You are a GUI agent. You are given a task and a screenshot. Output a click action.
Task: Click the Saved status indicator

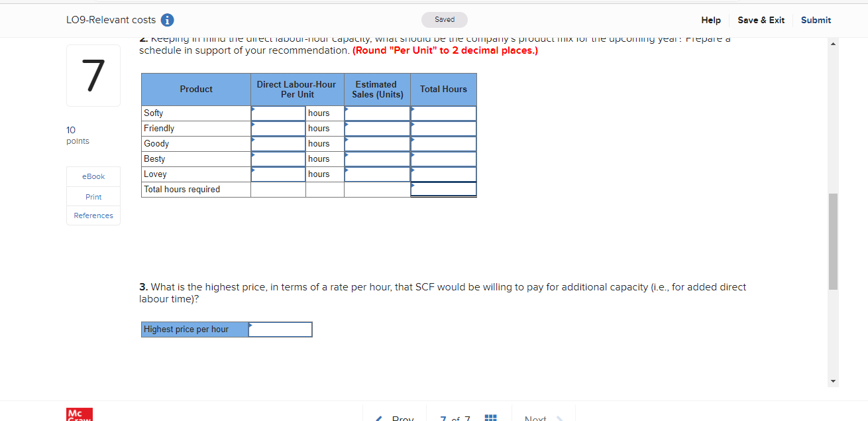tap(444, 20)
